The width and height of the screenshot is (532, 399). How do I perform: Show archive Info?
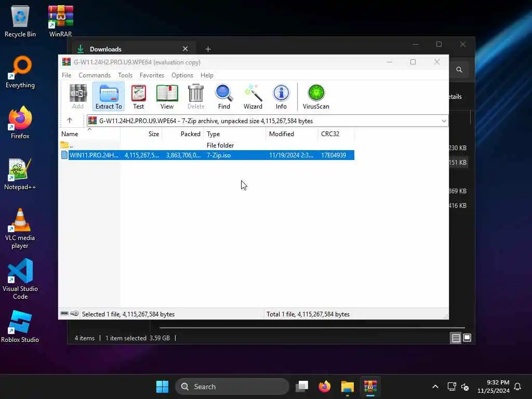tap(281, 97)
